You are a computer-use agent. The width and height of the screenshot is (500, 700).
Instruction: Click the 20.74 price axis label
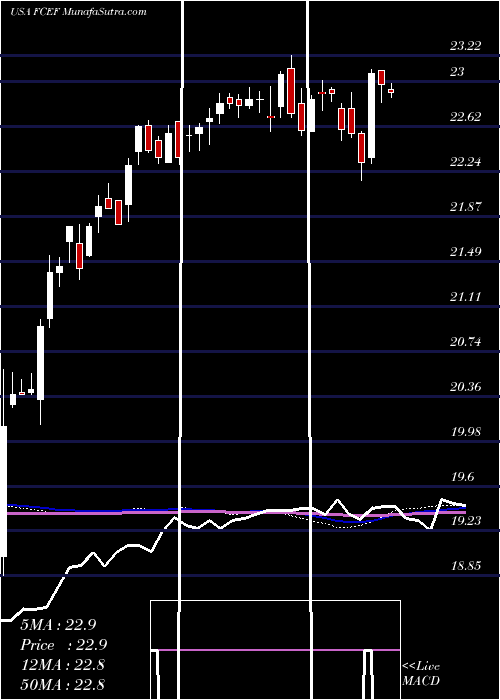click(x=466, y=342)
